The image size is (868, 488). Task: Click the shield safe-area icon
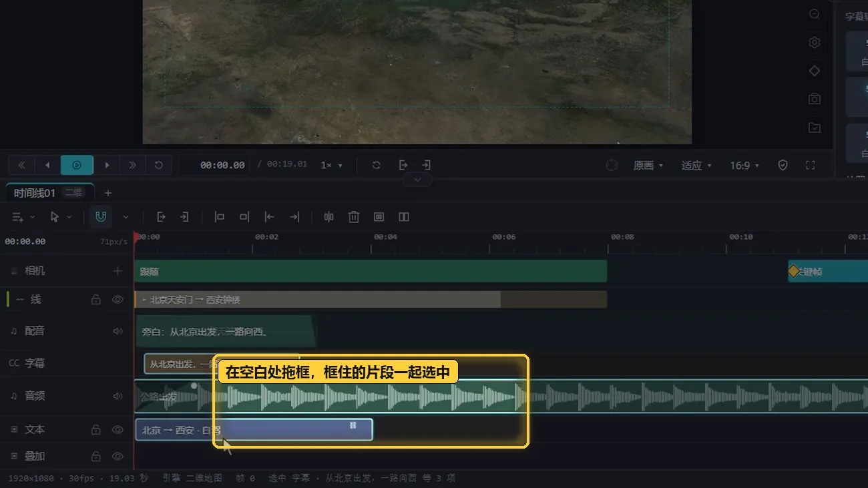click(783, 165)
